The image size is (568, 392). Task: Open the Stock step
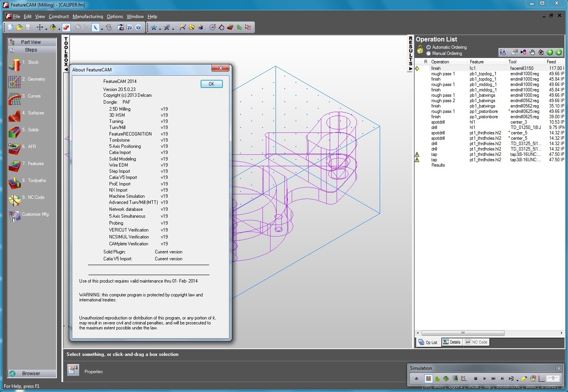coord(24,65)
